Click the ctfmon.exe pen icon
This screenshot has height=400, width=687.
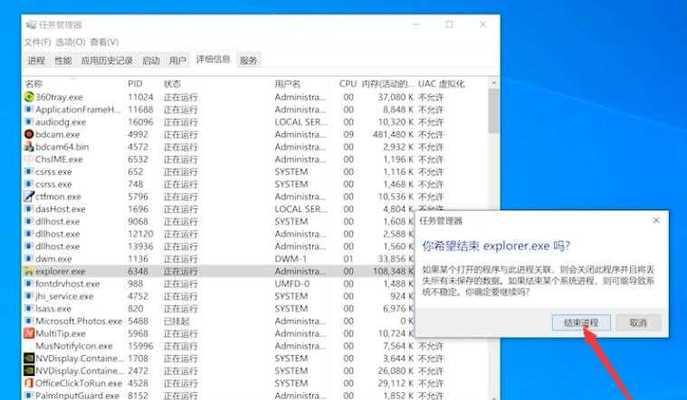29,196
